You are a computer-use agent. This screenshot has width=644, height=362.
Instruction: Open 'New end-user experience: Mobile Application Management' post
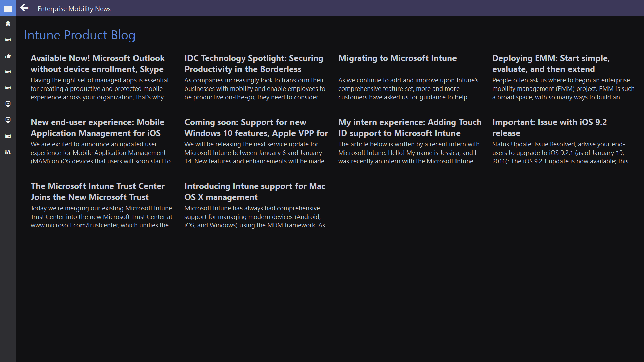point(97,127)
